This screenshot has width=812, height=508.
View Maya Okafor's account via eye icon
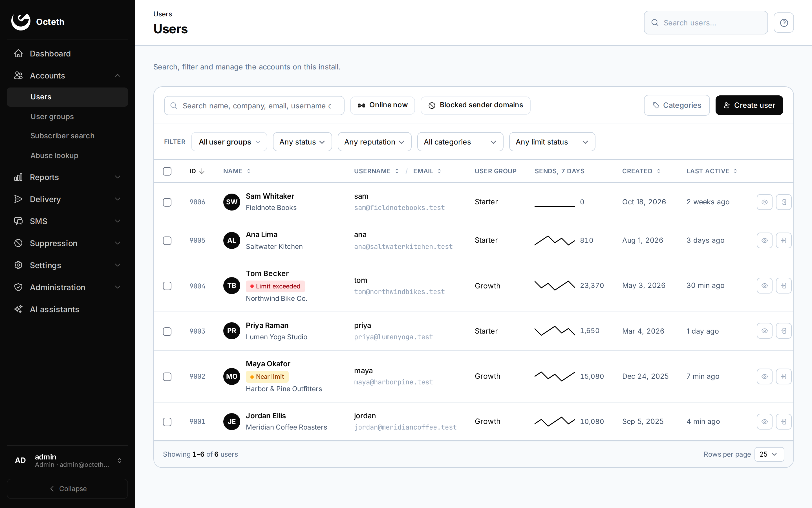764,376
